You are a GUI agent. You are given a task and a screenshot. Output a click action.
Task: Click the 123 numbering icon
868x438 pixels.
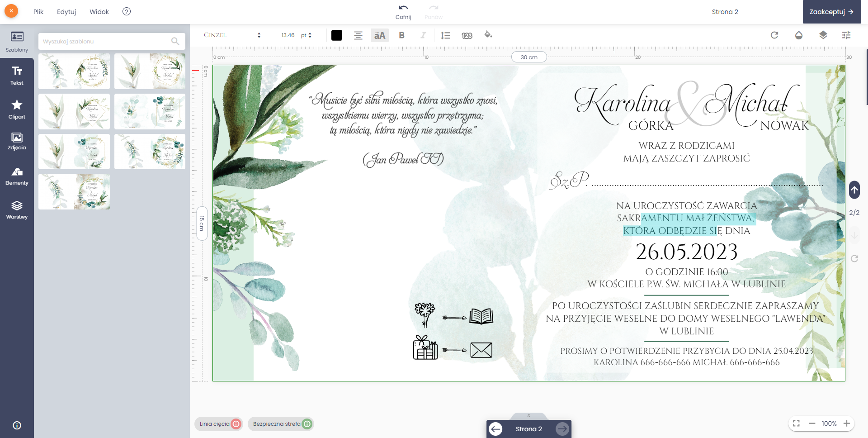467,35
